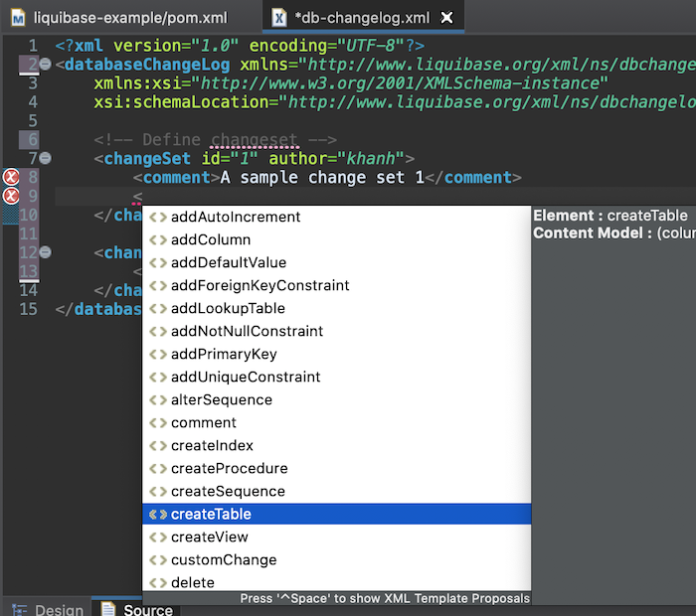Click the XML file icon on db-changelog.xml tab
Viewport: 696px width, 616px height.
point(279,18)
